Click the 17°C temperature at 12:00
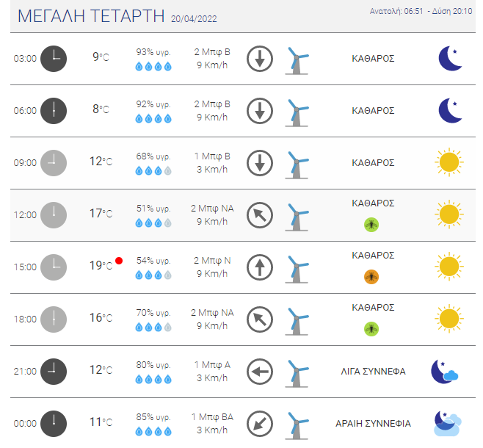Screen dimensions: 483x448 click(x=101, y=213)
